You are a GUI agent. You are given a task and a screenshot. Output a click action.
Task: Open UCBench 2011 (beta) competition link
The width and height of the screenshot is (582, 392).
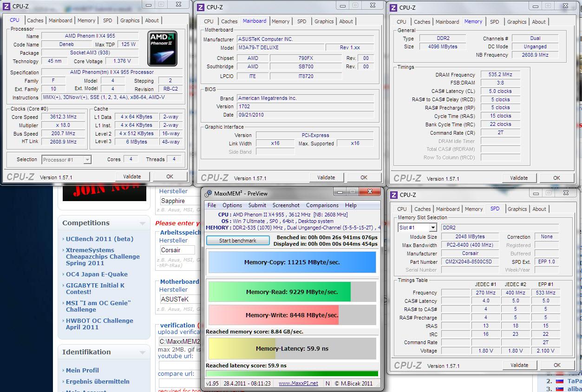click(x=99, y=239)
